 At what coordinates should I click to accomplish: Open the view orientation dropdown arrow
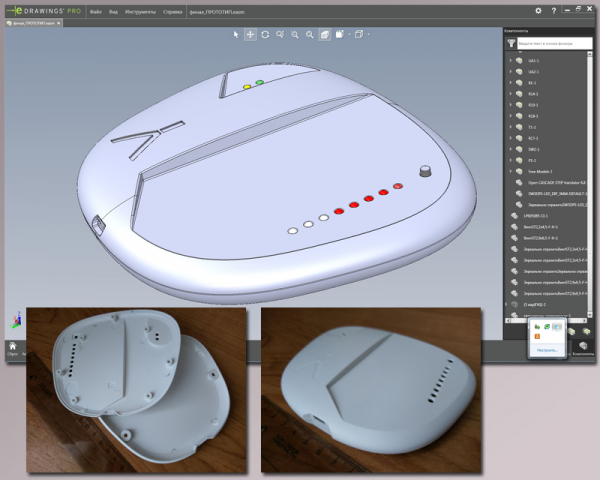point(368,34)
